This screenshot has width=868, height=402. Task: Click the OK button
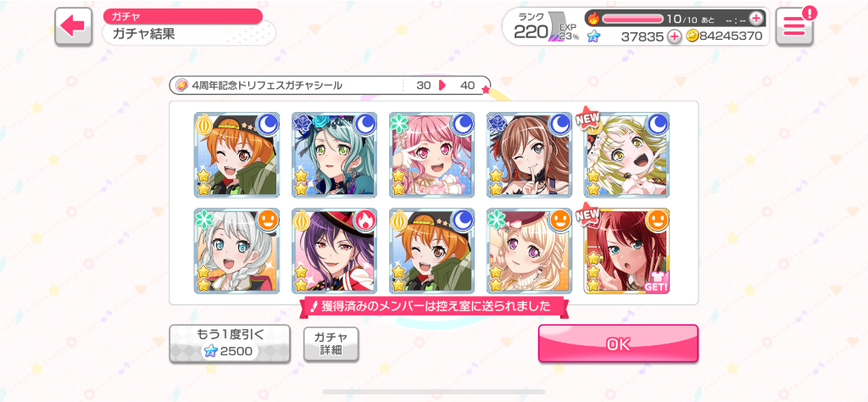pyautogui.click(x=618, y=343)
